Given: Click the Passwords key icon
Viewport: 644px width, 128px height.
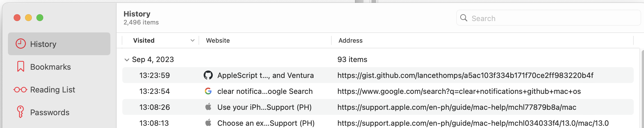Looking at the screenshot, I should pyautogui.click(x=20, y=112).
